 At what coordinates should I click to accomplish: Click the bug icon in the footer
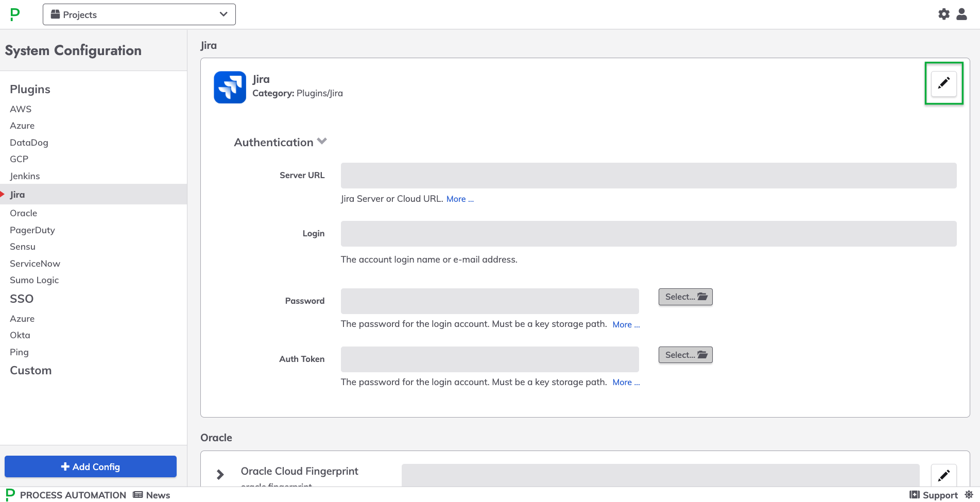pos(969,495)
